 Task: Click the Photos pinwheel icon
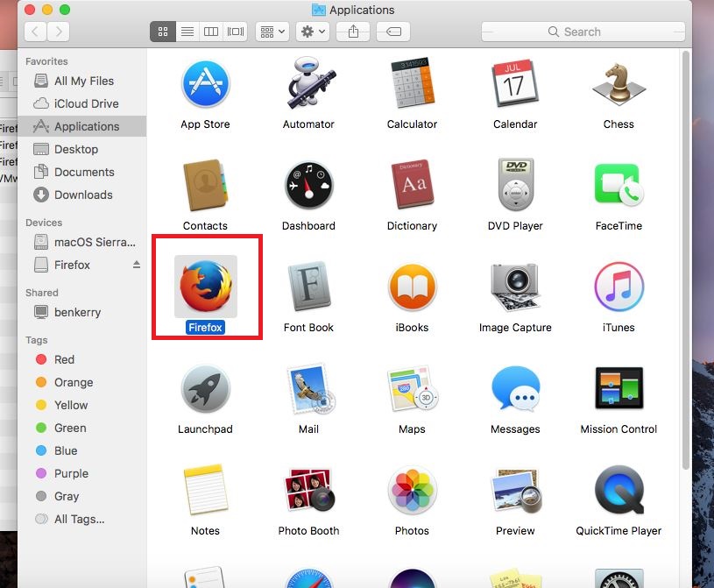tap(413, 491)
